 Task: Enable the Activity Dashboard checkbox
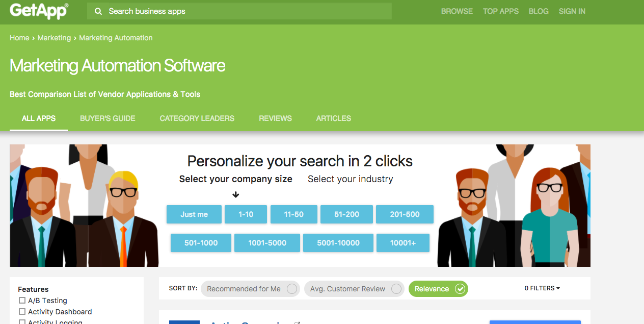[x=22, y=312]
